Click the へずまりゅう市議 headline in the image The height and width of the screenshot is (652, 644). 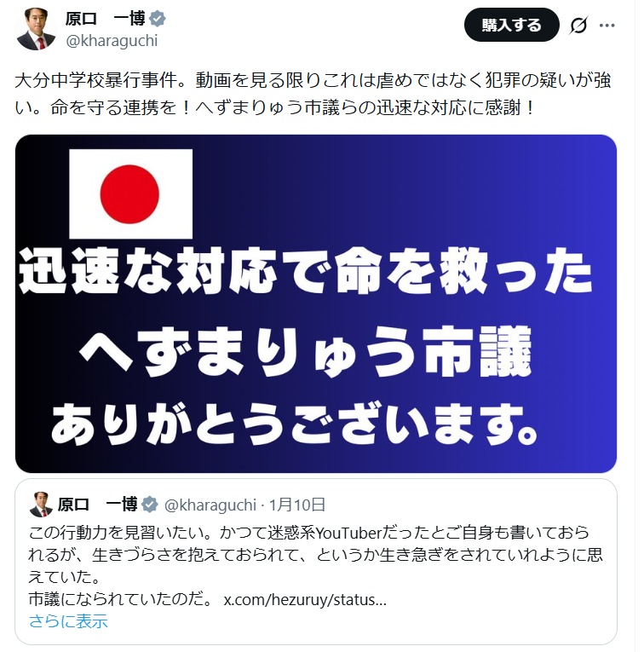point(305,351)
